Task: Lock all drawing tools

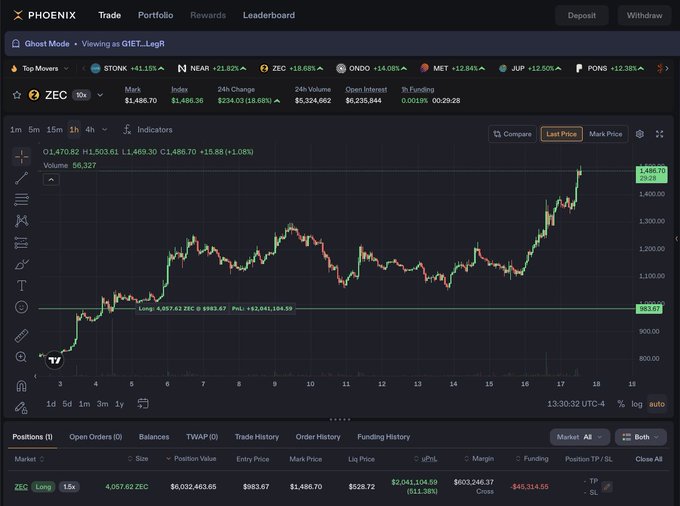Action: pyautogui.click(x=21, y=408)
